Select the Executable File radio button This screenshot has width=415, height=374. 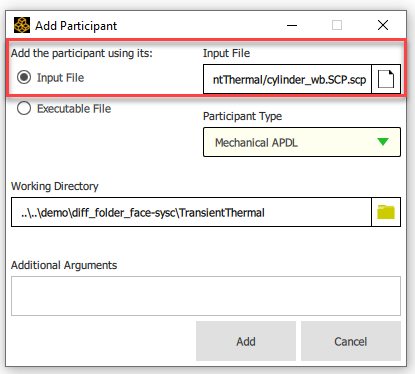24,108
